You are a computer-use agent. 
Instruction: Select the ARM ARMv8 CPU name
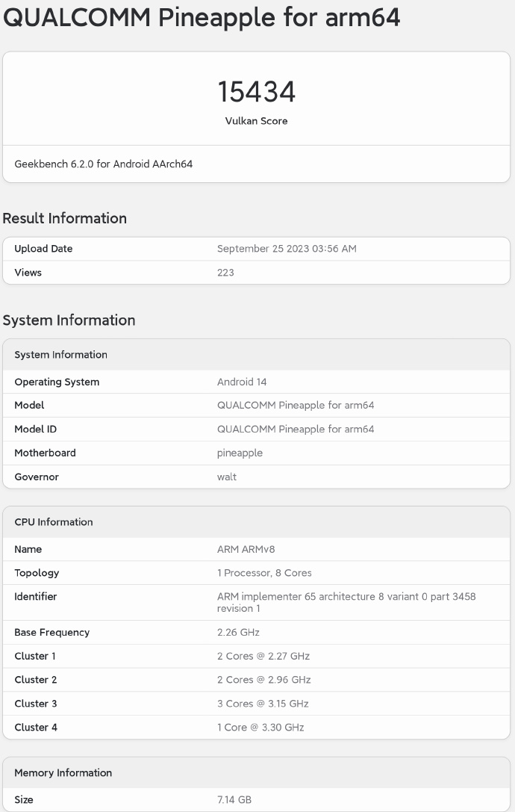(x=246, y=549)
